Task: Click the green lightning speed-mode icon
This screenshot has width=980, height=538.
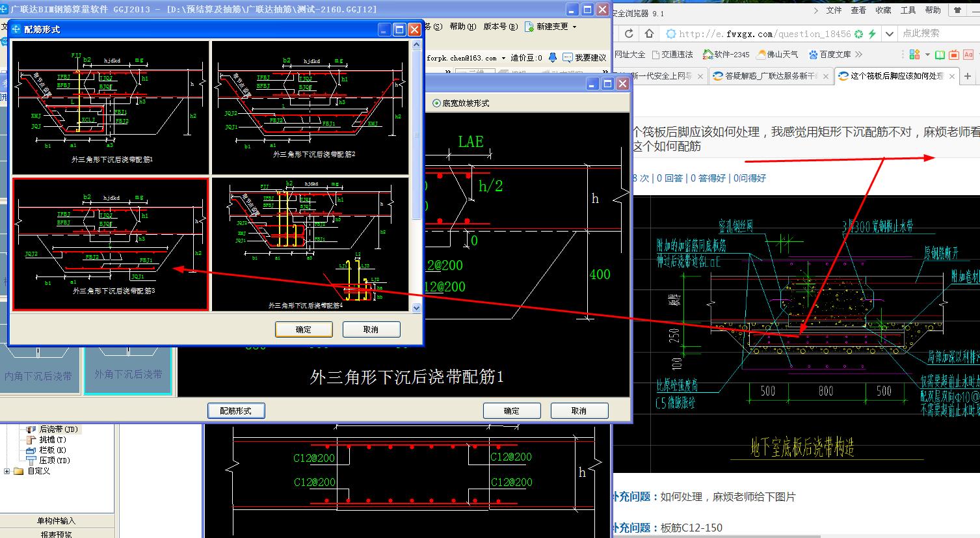Action: (x=872, y=34)
